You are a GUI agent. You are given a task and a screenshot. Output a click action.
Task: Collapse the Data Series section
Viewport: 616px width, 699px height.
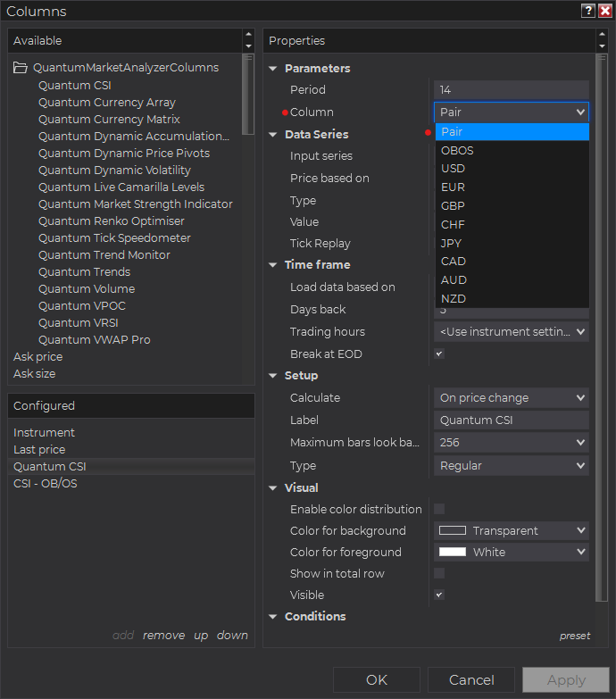click(x=273, y=135)
